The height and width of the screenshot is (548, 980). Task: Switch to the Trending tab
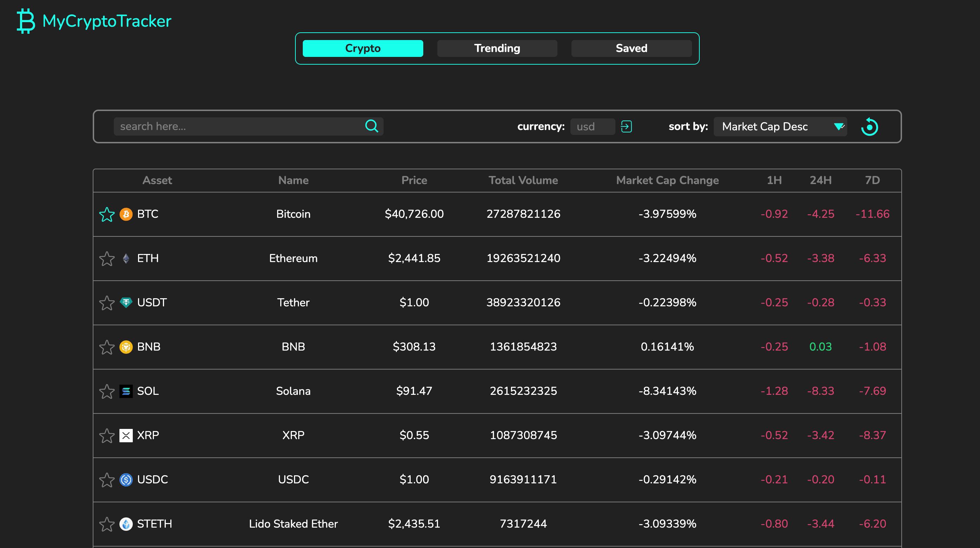pyautogui.click(x=497, y=48)
